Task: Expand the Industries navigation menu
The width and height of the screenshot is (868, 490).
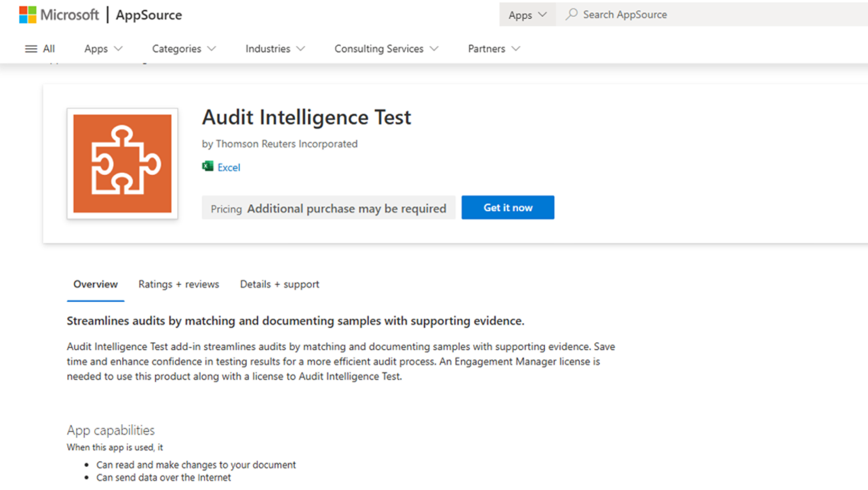Action: pos(275,49)
